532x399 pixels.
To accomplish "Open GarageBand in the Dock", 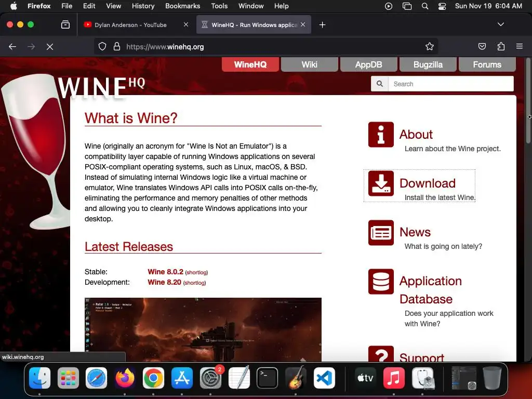I will pyautogui.click(x=296, y=378).
